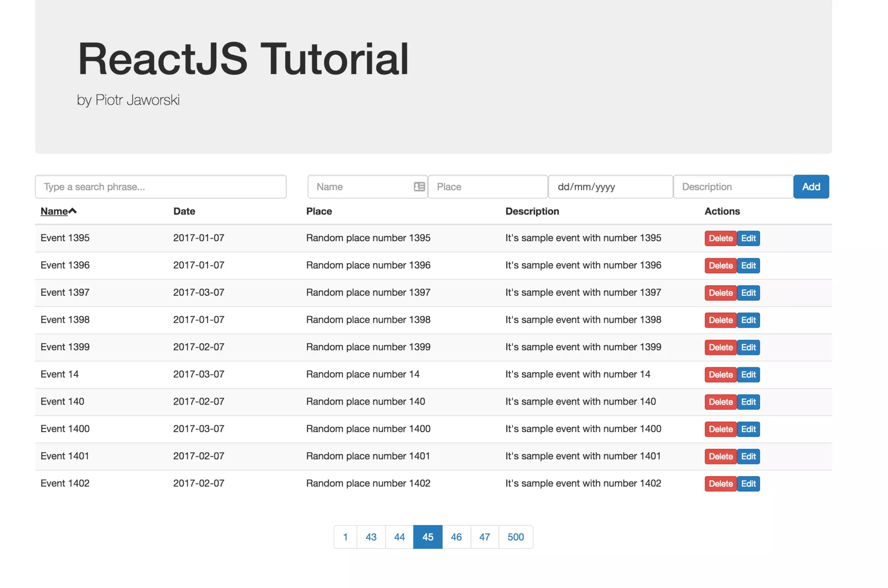Delete the Event 1398 row
This screenshot has width=888, height=588.
721,320
